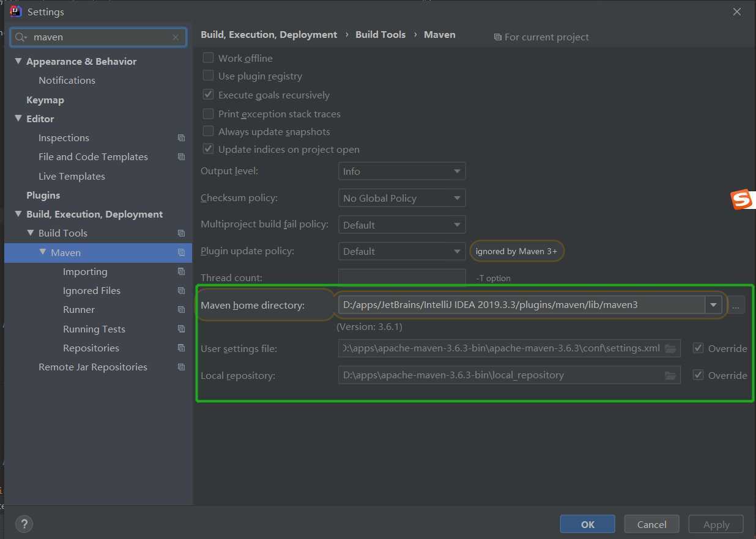Select Remote Jar Repositories item
This screenshot has width=756, height=539.
tap(93, 367)
